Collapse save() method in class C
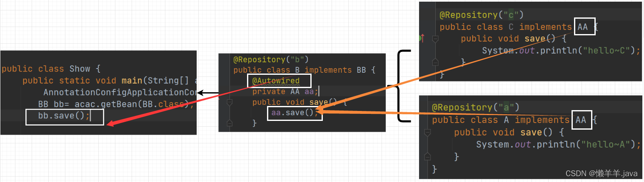644x182 pixels. click(435, 39)
